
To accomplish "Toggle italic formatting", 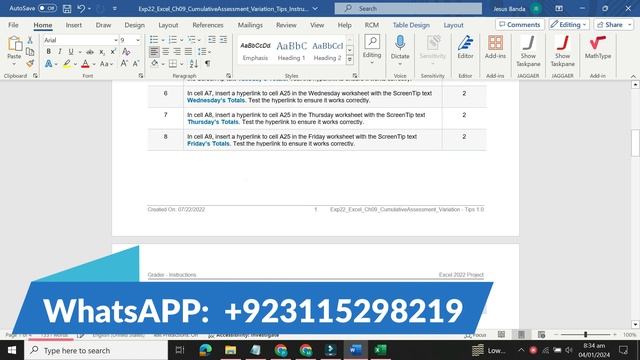I will 60,52.
